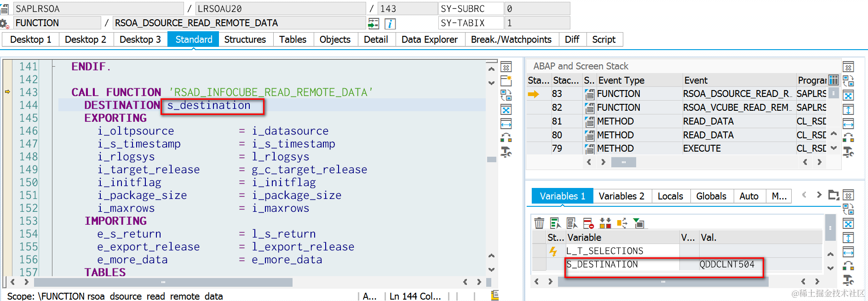The height and width of the screenshot is (301, 868).
Task: Open the Locals tab
Action: (670, 196)
